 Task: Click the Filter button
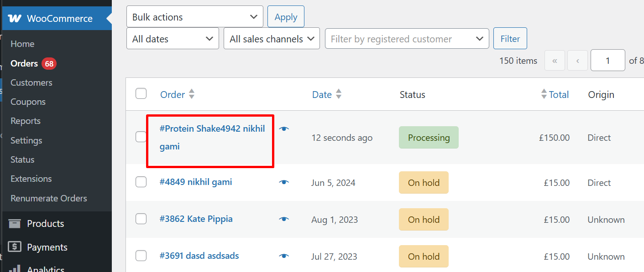[510, 39]
